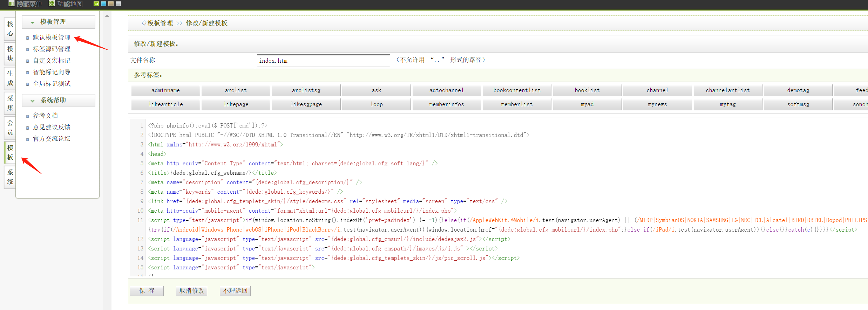868x310 pixels.
Task: Click the 取消修改 button
Action: pos(192,291)
